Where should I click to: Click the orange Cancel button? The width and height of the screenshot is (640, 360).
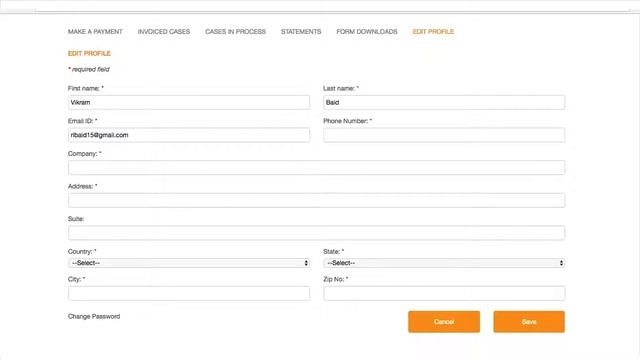coord(444,322)
